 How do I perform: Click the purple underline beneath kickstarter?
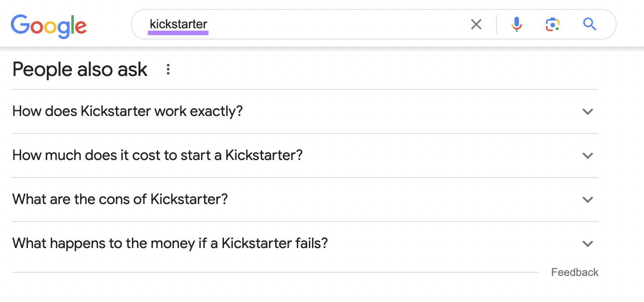pyautogui.click(x=179, y=32)
